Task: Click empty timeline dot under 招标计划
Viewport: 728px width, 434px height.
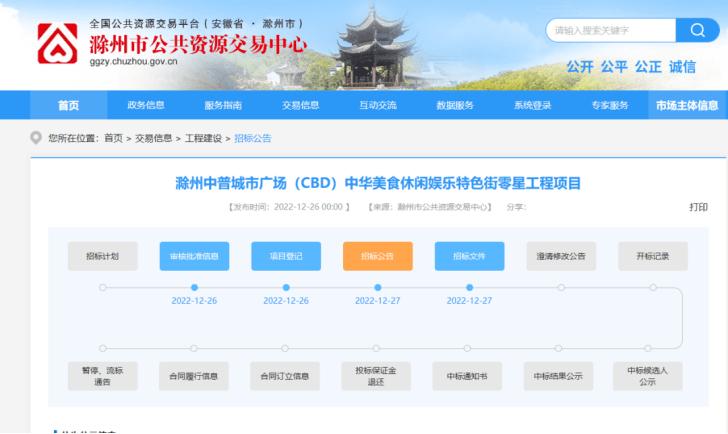Action: pos(103,287)
